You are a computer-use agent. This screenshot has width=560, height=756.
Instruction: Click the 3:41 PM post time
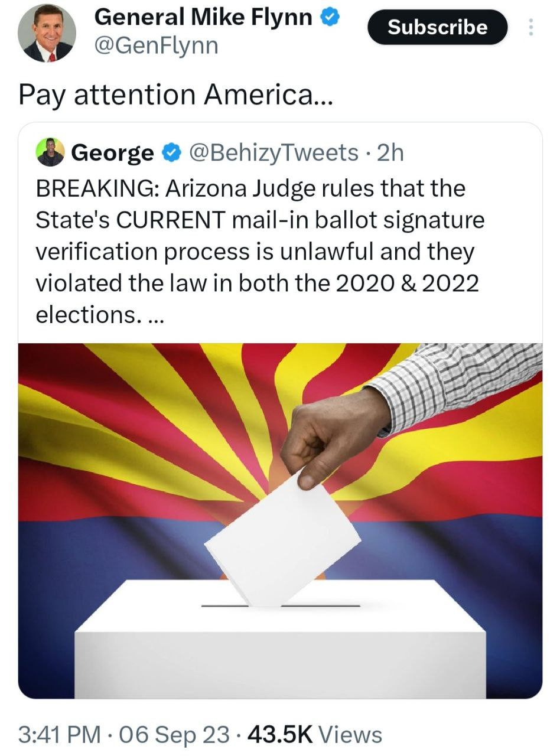click(59, 735)
